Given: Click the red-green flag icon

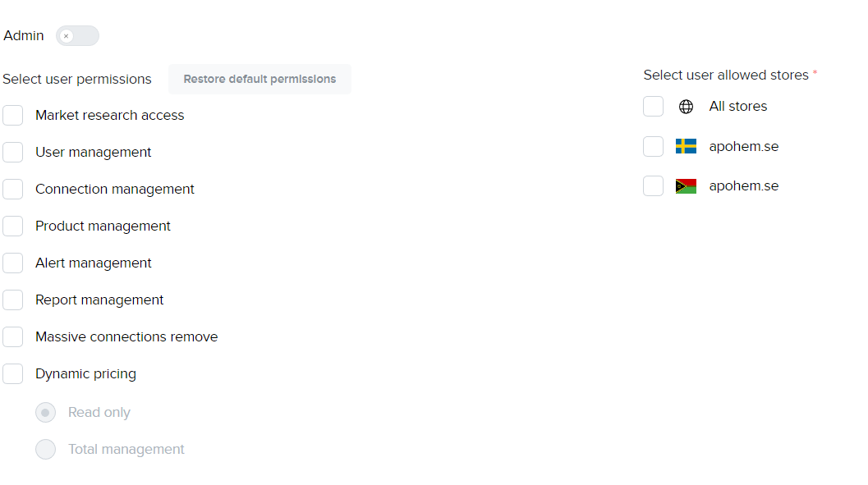Looking at the screenshot, I should pyautogui.click(x=686, y=186).
